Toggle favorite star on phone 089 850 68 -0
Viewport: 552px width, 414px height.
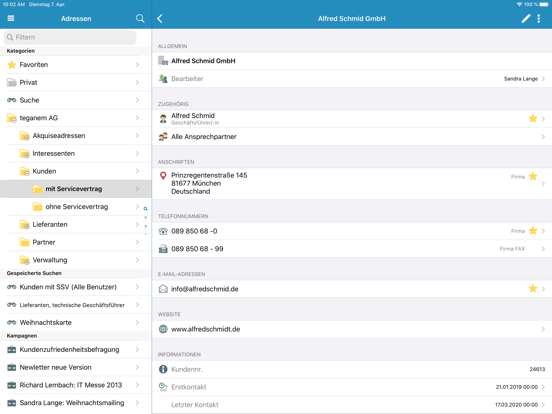point(533,231)
